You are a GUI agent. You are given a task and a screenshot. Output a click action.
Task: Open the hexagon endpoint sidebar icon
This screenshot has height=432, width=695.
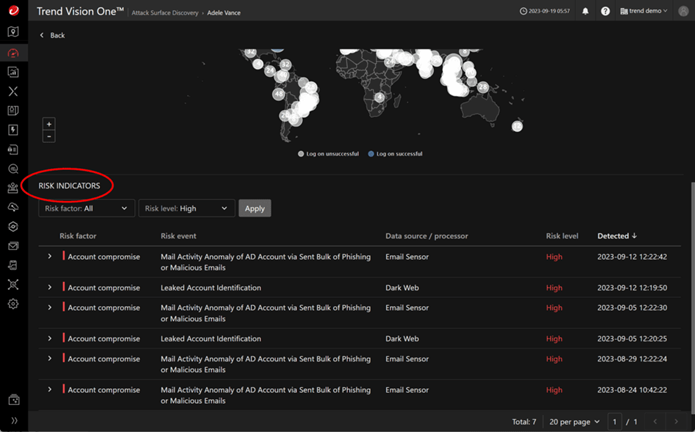13,226
